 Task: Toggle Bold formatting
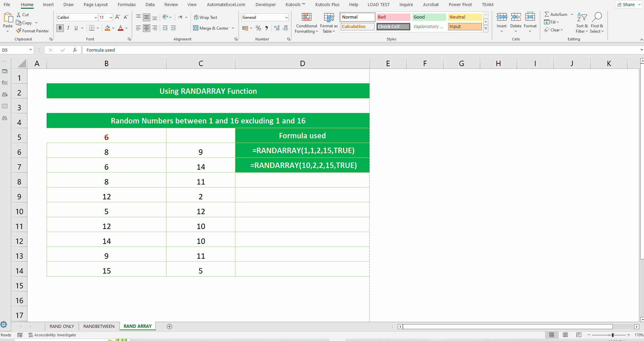[60, 28]
